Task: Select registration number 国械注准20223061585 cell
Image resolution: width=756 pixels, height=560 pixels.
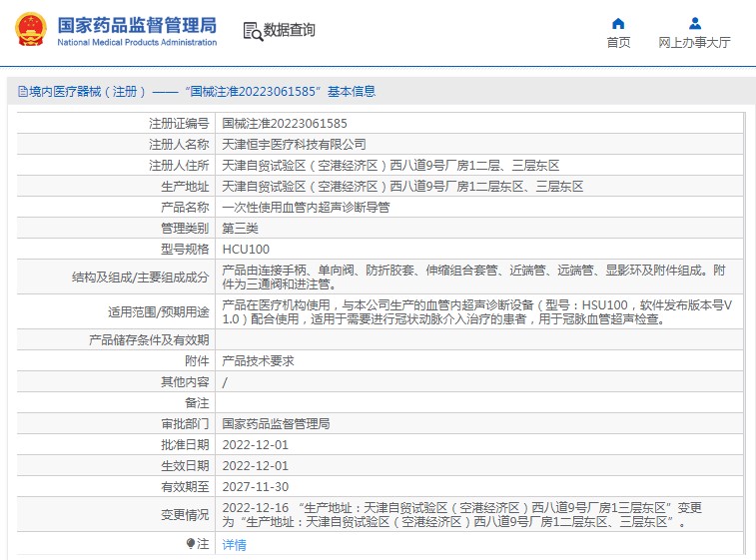Action: point(285,124)
